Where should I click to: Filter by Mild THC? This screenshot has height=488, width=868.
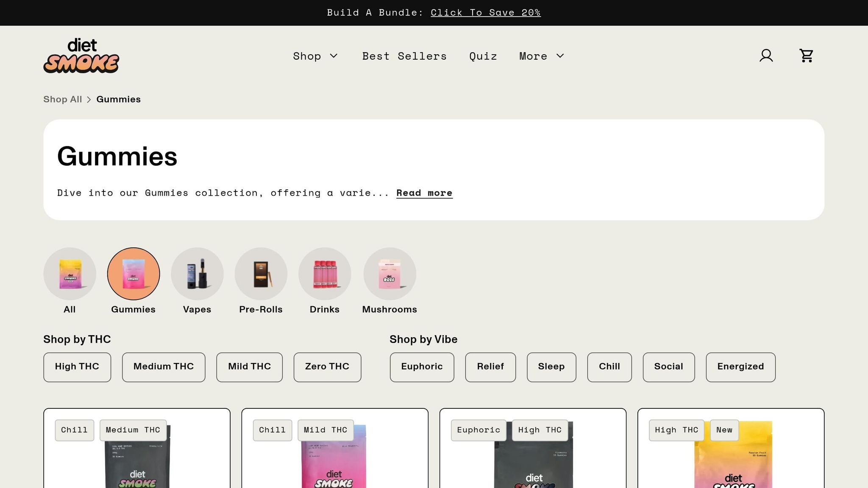(250, 367)
